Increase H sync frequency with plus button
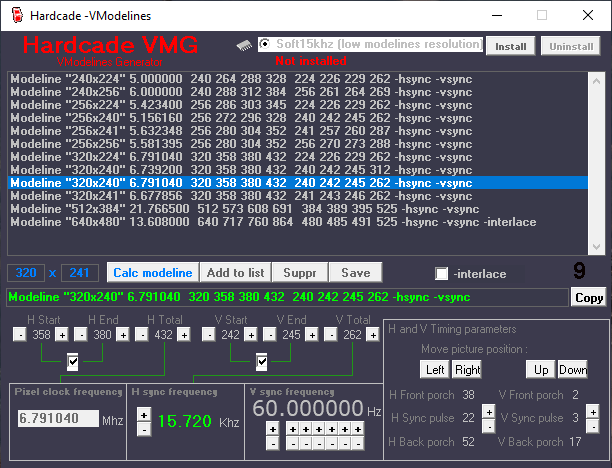The width and height of the screenshot is (612, 468). (144, 415)
